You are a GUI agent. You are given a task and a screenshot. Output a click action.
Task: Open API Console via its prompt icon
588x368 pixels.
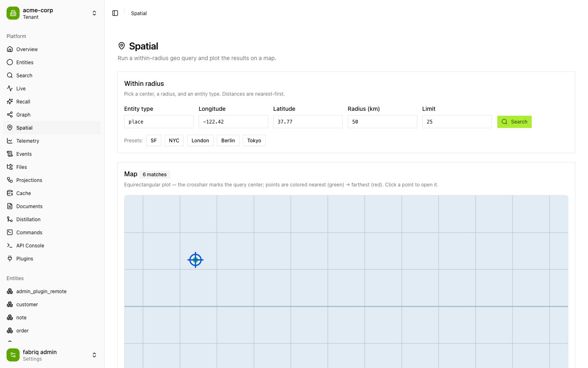(x=10, y=245)
